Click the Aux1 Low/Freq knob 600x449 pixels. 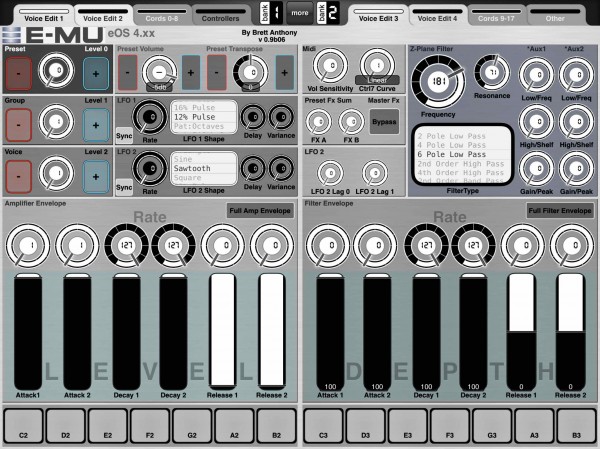pos(536,75)
